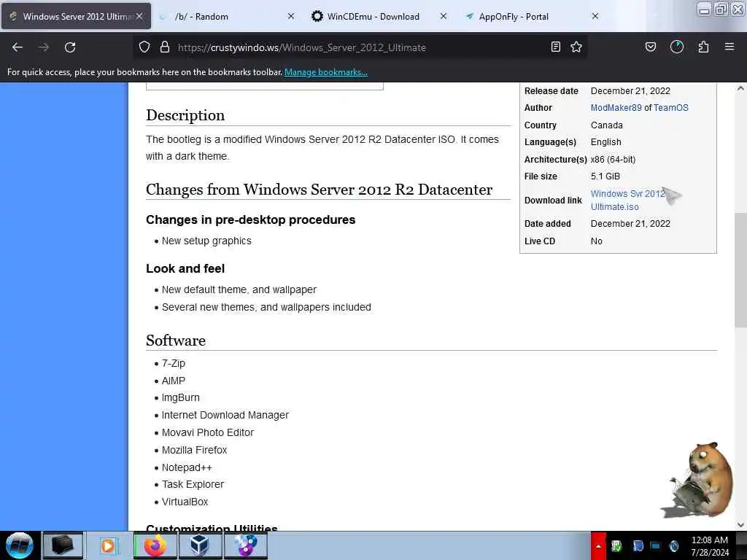Open the clock showing 12:08 AM
This screenshot has width=747, height=560.
coord(710,546)
